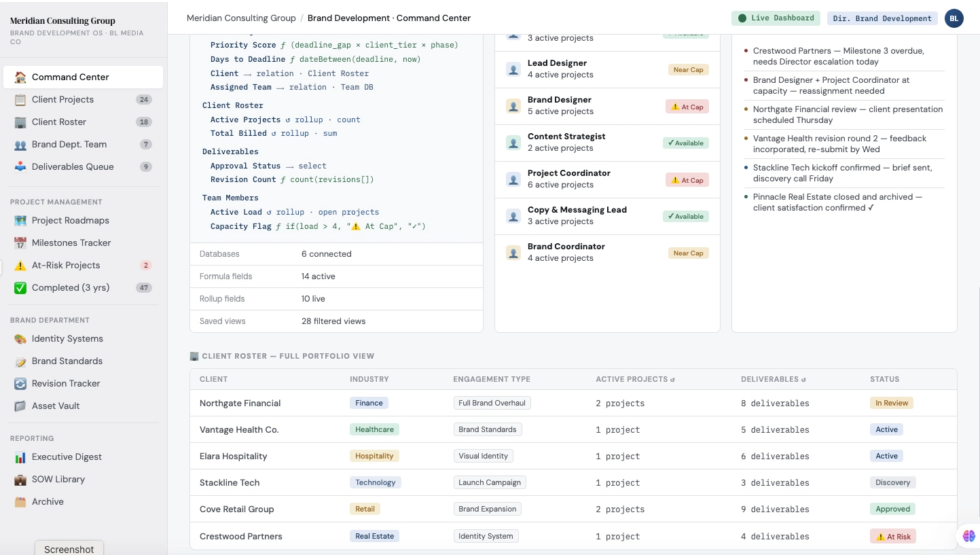Click the SOW Library briefcase icon

(x=20, y=480)
